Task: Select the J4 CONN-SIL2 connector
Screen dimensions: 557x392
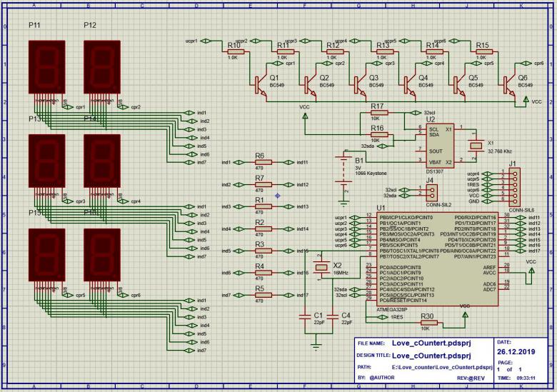Action: 432,193
